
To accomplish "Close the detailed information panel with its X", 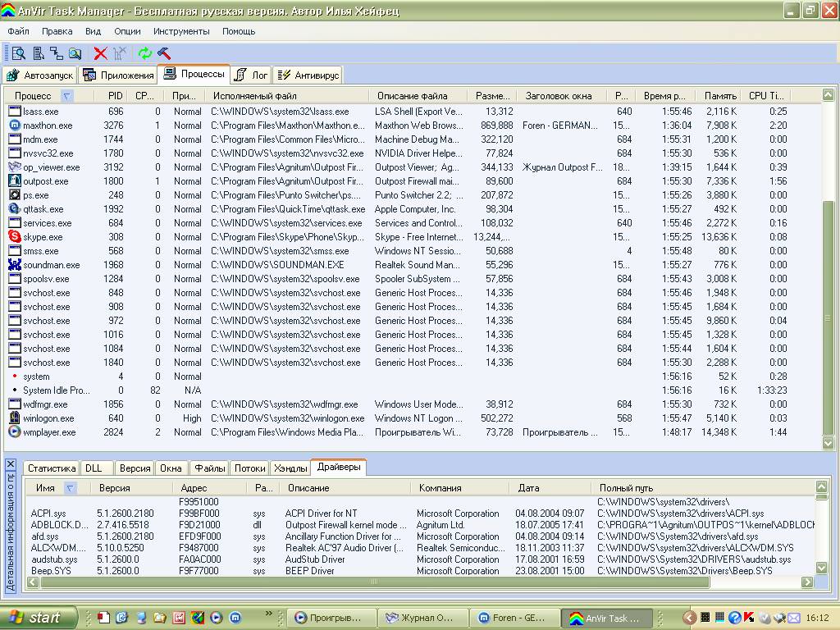I will pos(11,464).
